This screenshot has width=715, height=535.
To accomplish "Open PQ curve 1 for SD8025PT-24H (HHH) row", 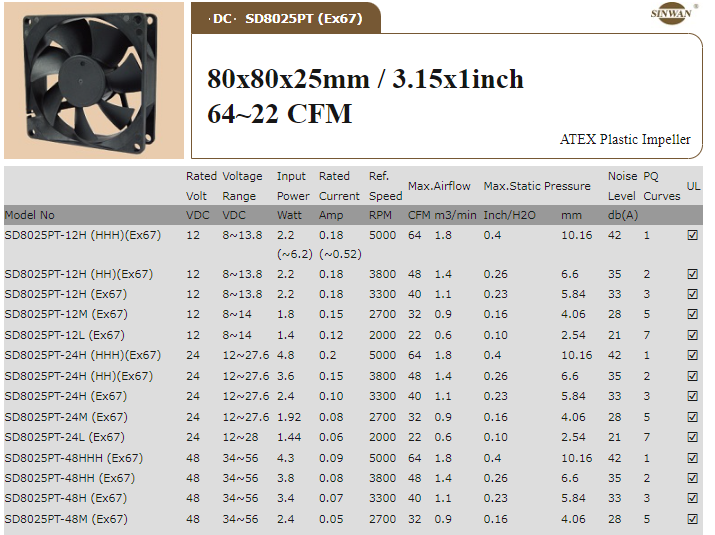I will pos(647,356).
